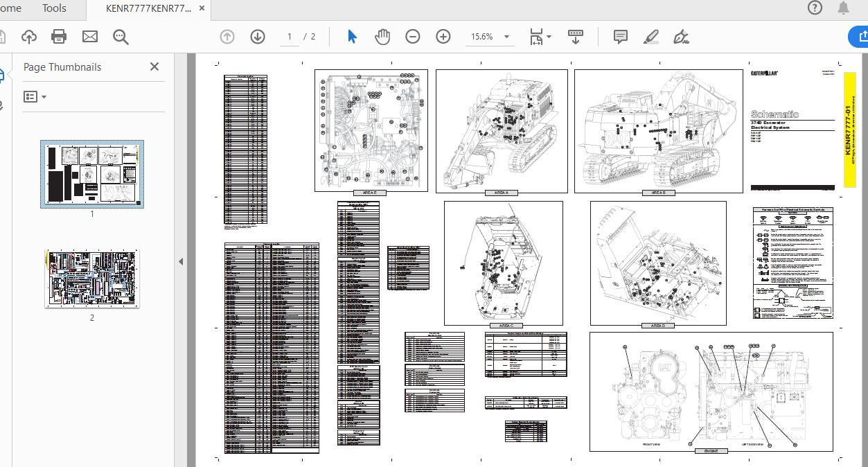Enable the hand pan tool
Viewport: 868px width, 467px height.
(x=382, y=37)
